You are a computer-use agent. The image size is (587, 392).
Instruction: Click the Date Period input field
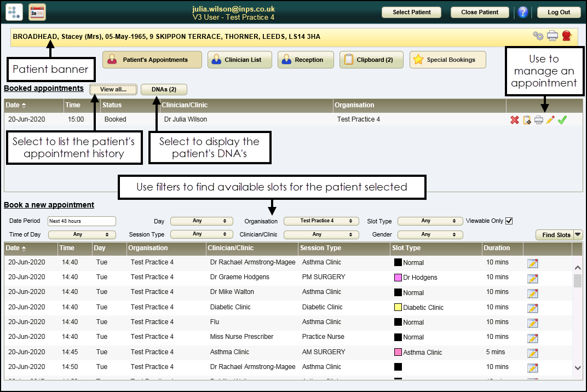point(82,221)
